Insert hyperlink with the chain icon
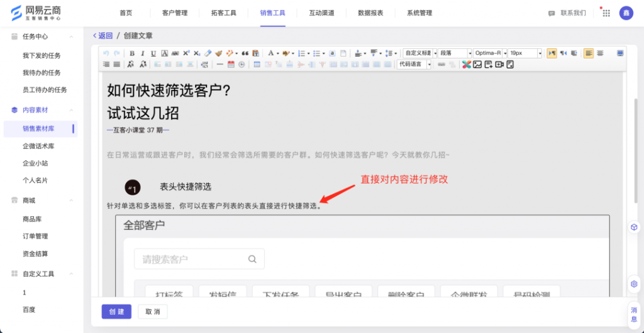 click(x=441, y=64)
